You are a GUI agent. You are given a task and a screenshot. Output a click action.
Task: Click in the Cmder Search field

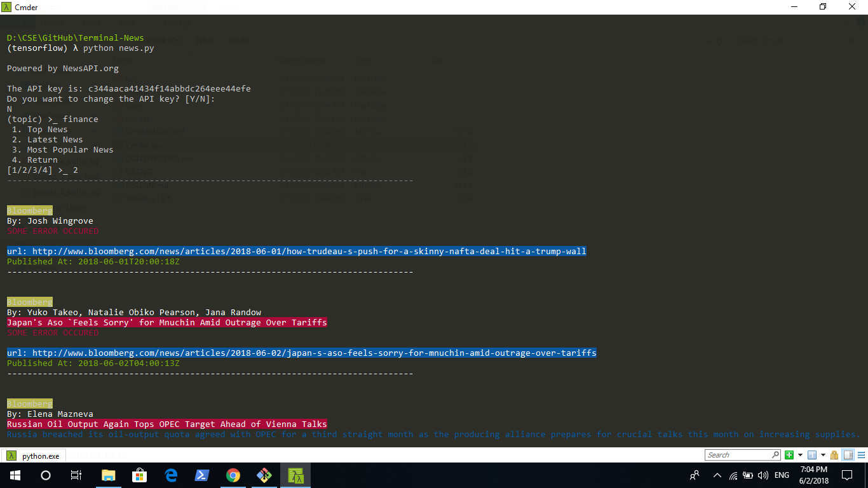click(x=738, y=455)
